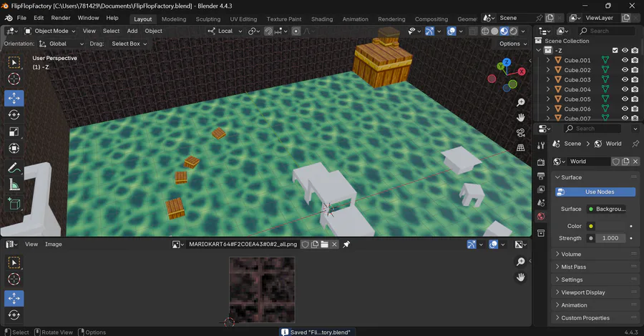Screen dimensions: 644x336
Task: Open the Local transform orientation dropdown
Action: [225, 31]
